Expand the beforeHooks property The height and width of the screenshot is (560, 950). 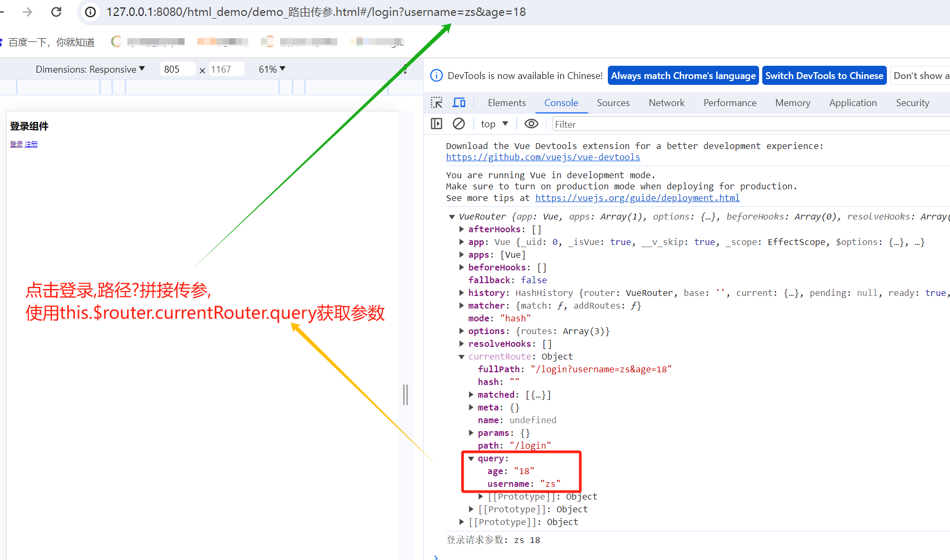pos(461,267)
